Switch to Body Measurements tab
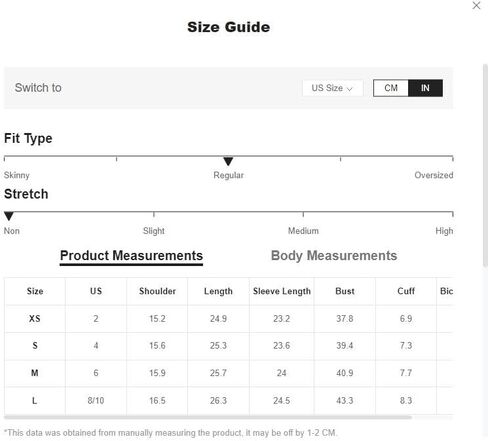 click(x=334, y=256)
